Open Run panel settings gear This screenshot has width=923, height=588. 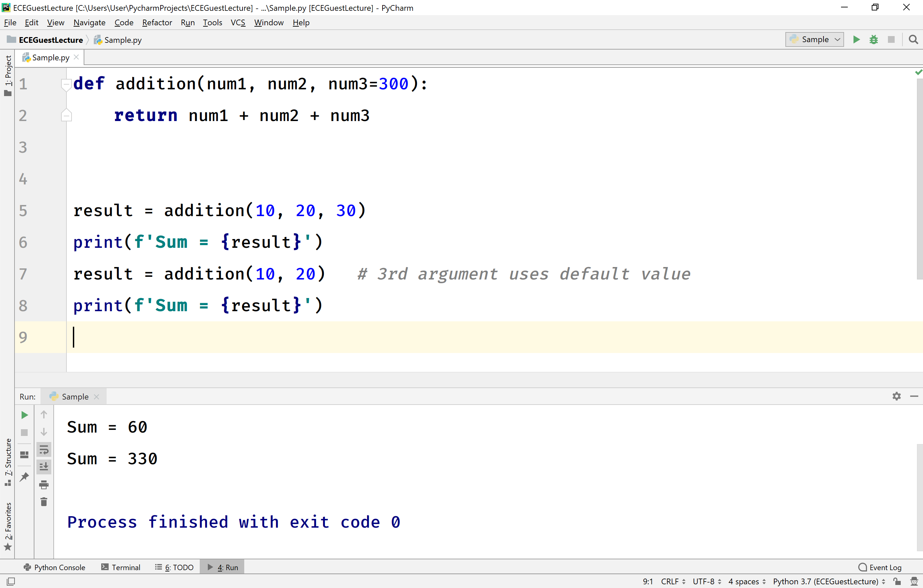point(896,396)
